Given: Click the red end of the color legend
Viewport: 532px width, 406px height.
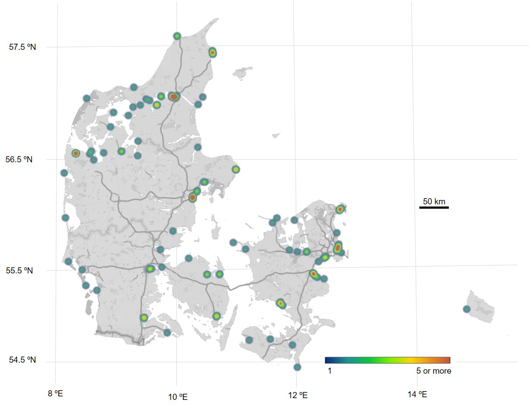Looking at the screenshot, I should 446,360.
